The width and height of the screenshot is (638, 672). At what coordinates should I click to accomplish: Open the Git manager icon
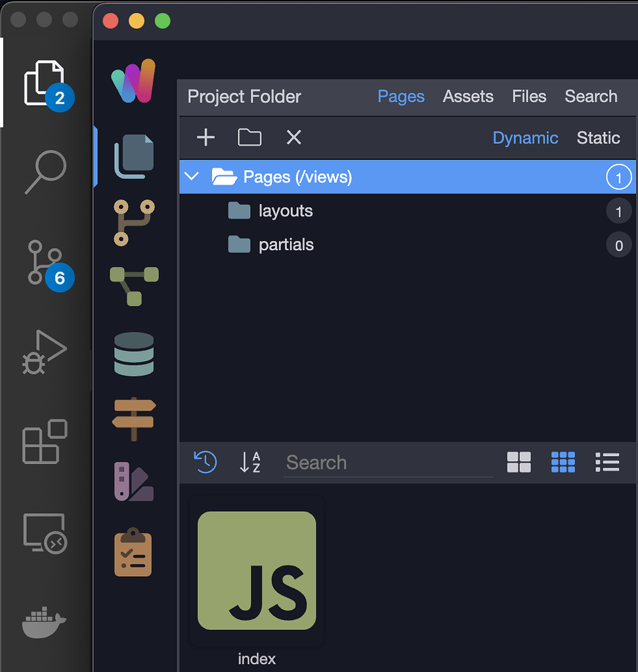pos(133,221)
